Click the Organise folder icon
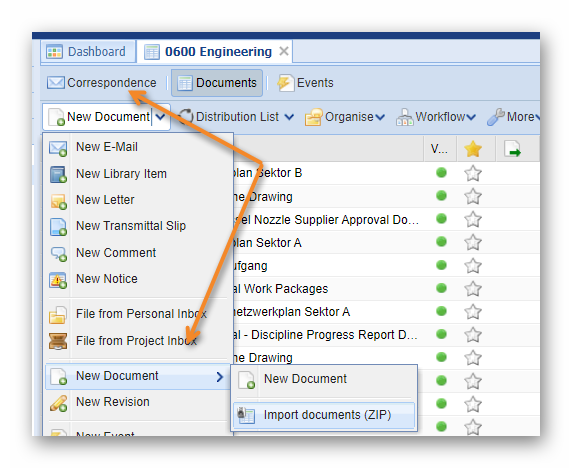572x468 pixels. tap(314, 117)
